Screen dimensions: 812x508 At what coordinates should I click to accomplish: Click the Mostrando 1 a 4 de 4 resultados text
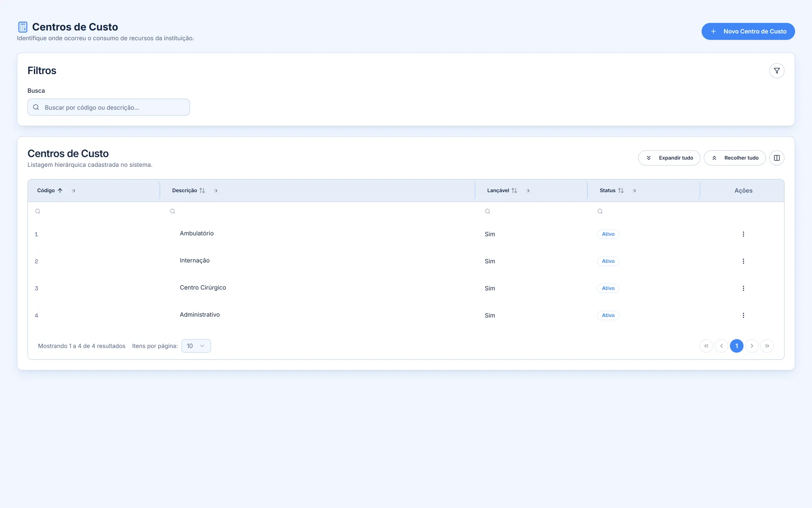point(82,346)
